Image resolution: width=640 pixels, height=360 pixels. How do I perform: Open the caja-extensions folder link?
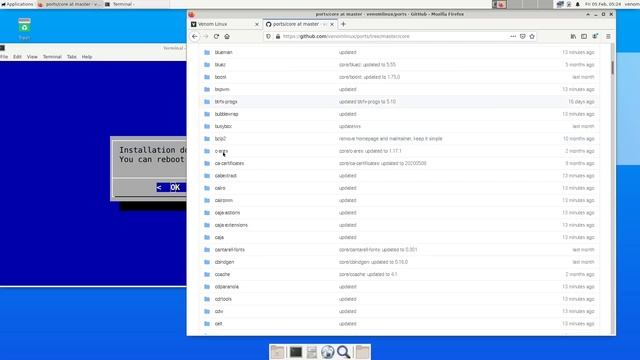pos(231,225)
